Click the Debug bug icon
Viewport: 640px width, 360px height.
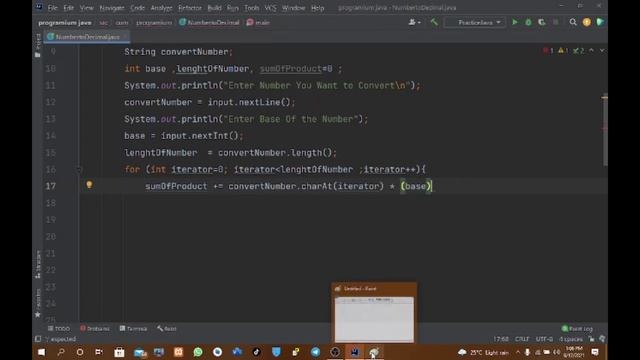pos(528,22)
